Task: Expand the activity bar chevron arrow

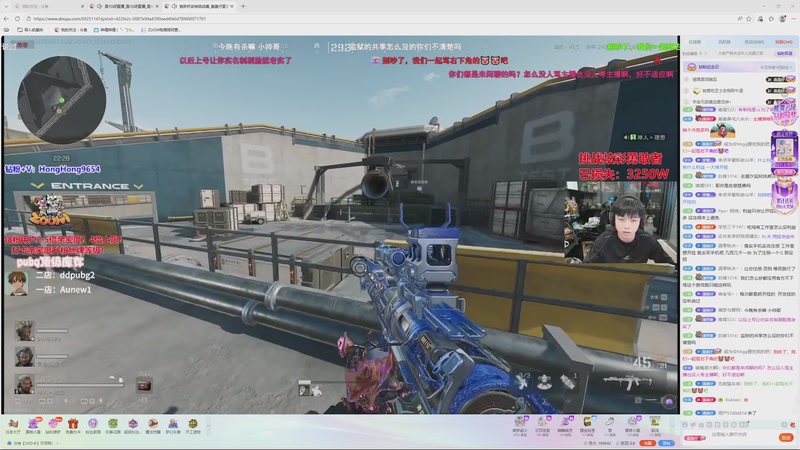Action: tap(208, 425)
